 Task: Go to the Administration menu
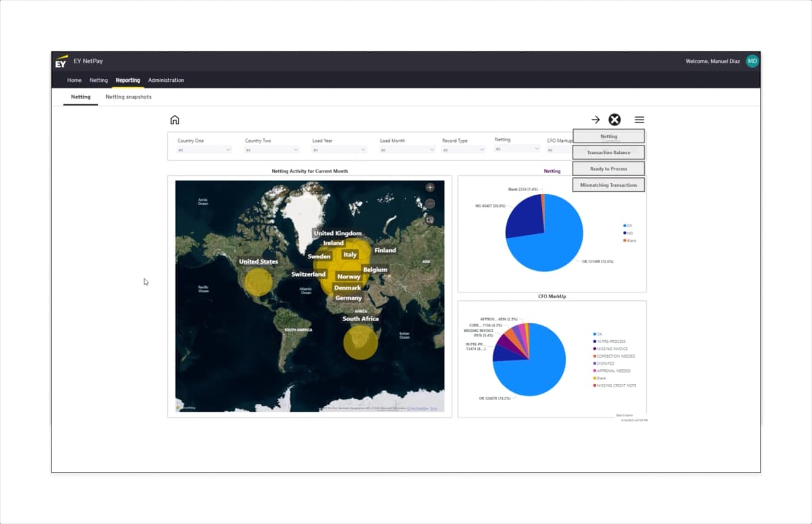point(166,80)
